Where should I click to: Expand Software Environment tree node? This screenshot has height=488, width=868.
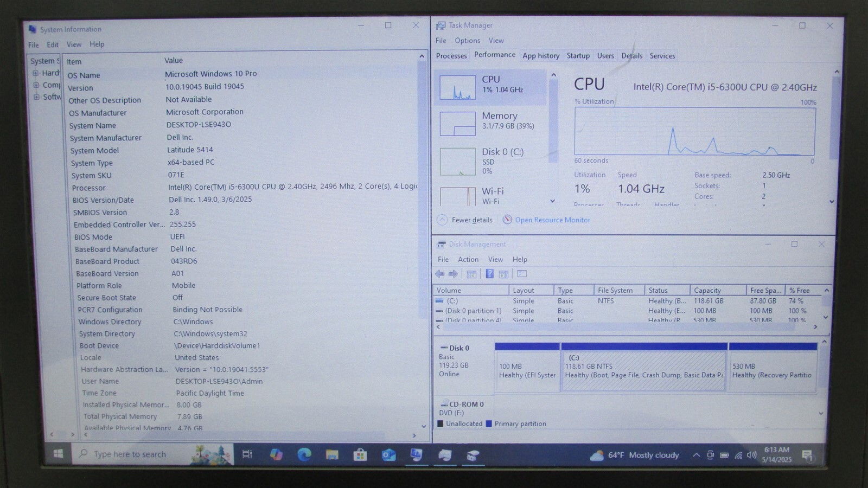tap(36, 97)
